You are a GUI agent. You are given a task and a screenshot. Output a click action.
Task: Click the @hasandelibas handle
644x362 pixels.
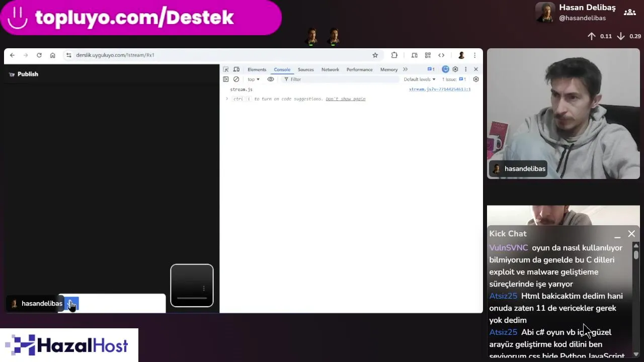pyautogui.click(x=582, y=18)
